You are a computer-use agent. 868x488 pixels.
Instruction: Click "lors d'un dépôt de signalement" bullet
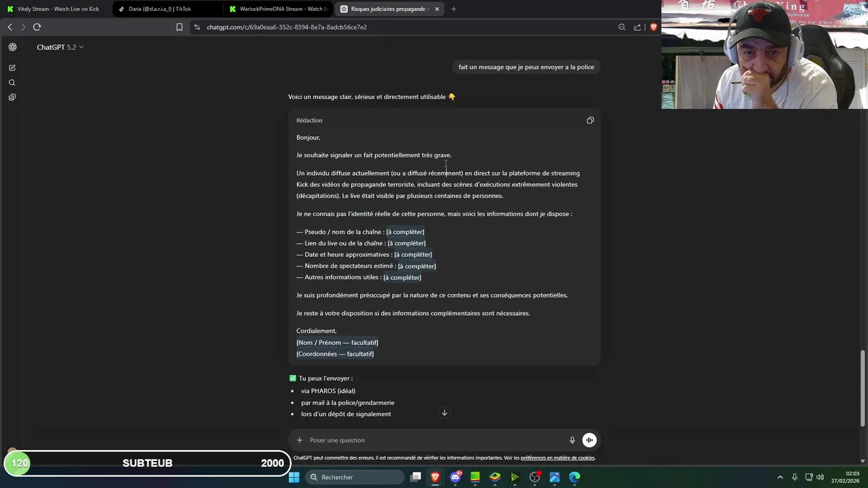(x=346, y=414)
